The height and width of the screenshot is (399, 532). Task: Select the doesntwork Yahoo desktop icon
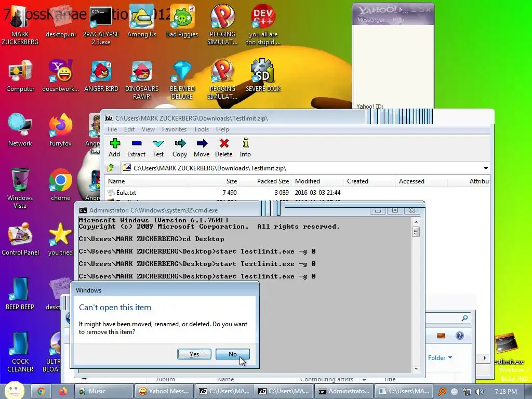coord(60,76)
